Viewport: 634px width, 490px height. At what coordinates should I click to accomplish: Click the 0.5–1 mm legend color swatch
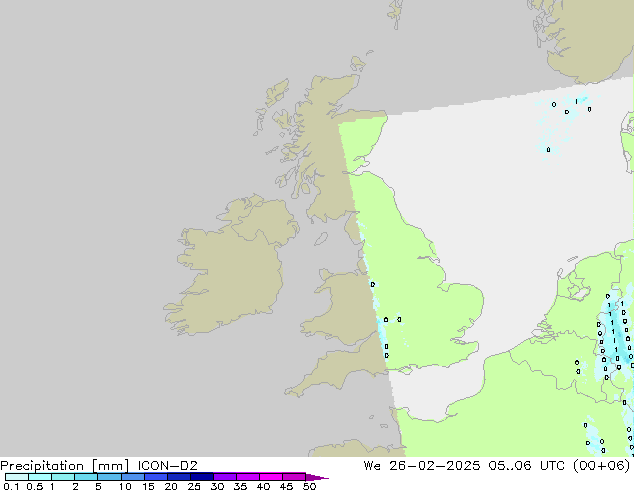click(40, 477)
